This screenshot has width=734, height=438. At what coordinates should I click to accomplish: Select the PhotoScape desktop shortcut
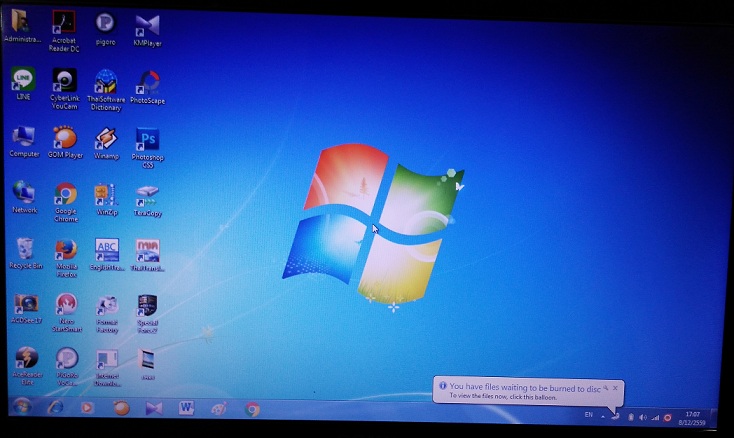point(147,88)
